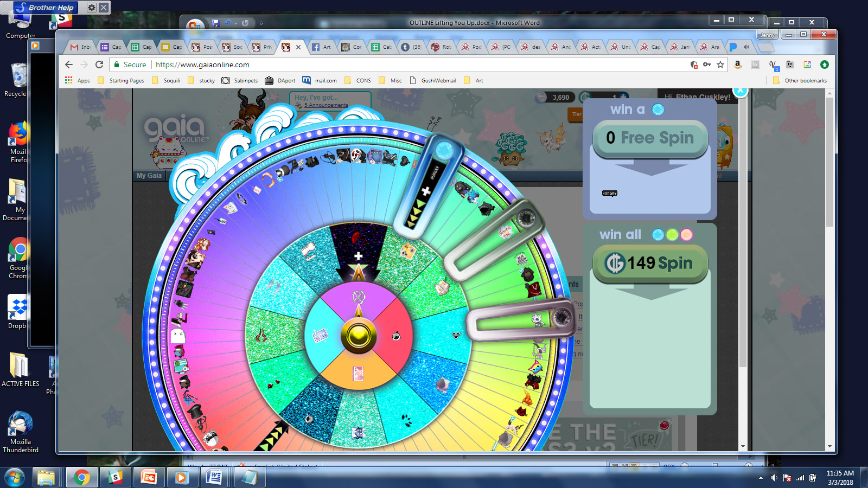The height and width of the screenshot is (488, 868).
Task: Open the CONS bookmark folder
Action: pos(358,80)
